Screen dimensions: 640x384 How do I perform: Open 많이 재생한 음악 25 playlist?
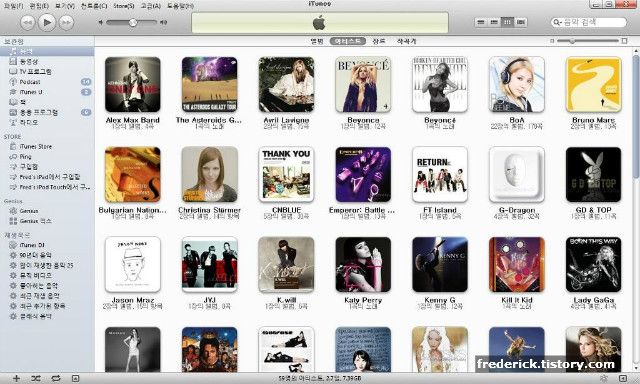pyautogui.click(x=47, y=265)
